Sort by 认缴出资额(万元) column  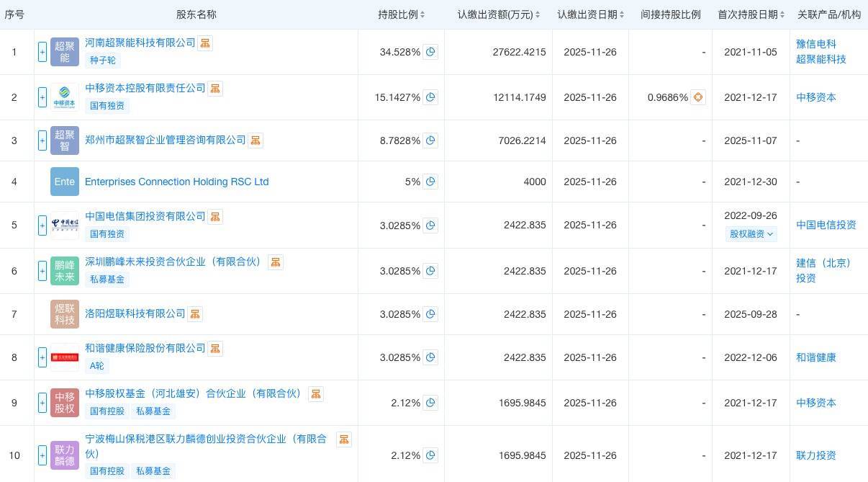click(498, 14)
